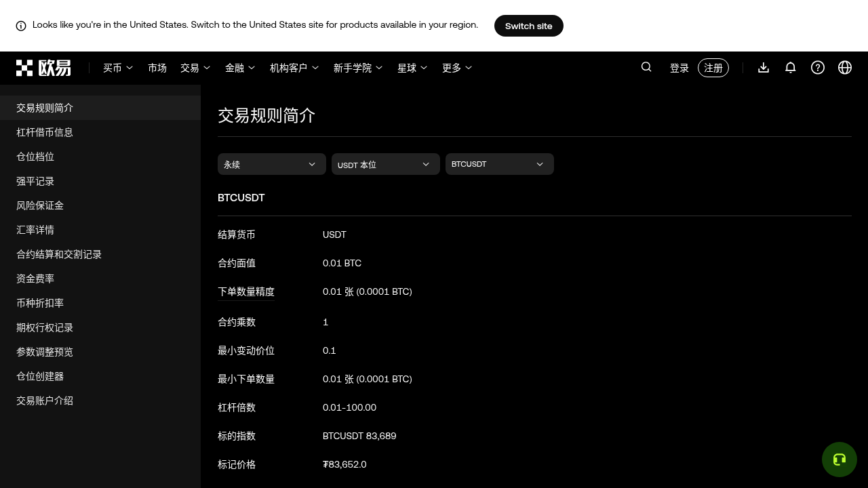
Task: Open the customer support headset chat
Action: click(840, 460)
